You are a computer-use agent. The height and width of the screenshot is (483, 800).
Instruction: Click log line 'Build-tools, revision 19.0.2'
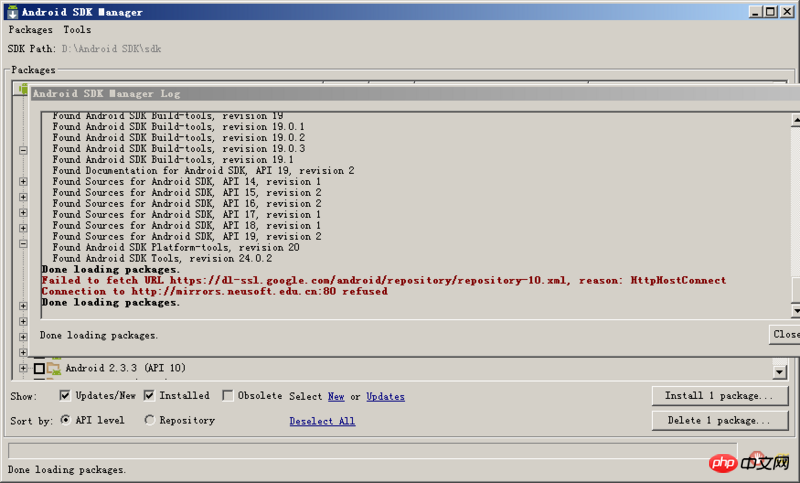point(178,138)
